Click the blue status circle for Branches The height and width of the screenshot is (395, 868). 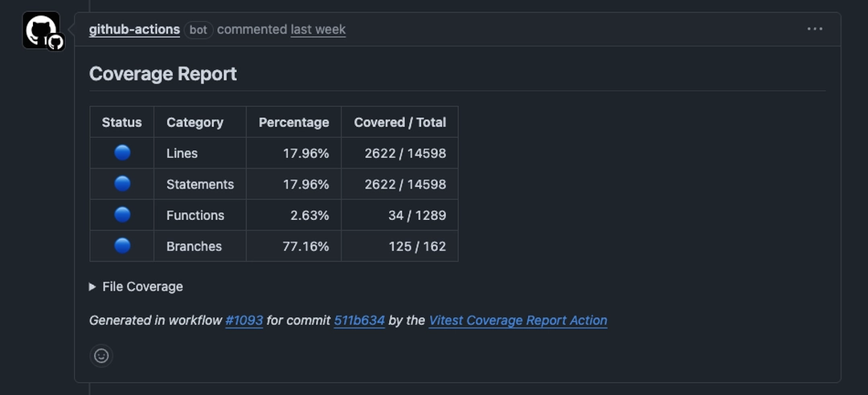click(x=122, y=246)
